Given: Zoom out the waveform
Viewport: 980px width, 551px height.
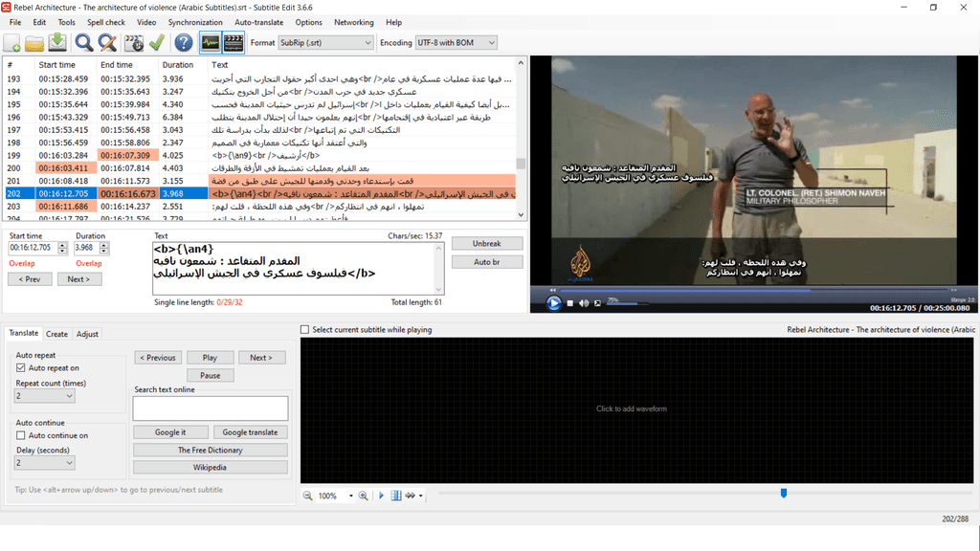Looking at the screenshot, I should click(x=307, y=496).
